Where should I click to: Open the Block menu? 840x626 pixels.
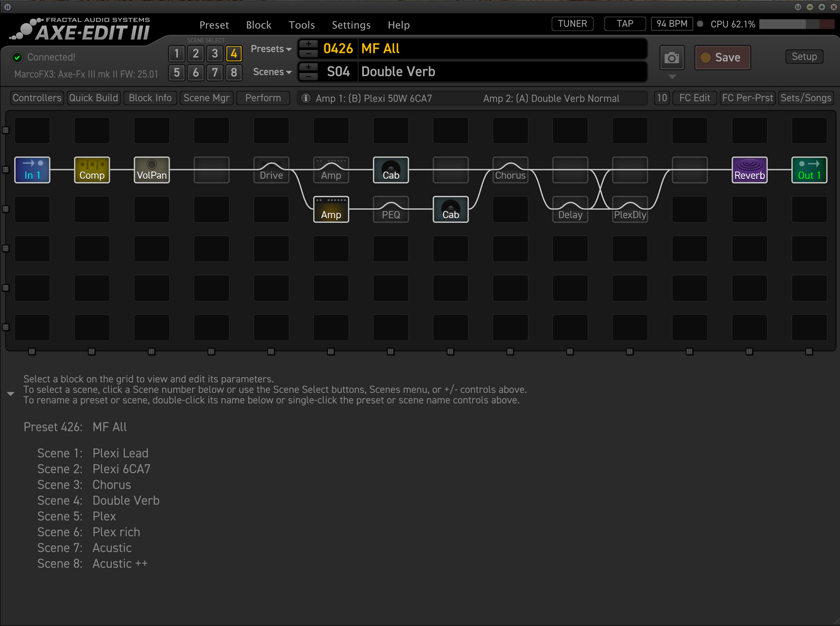(259, 25)
